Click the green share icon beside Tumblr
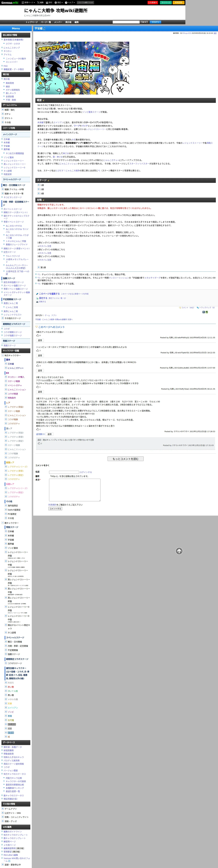This screenshot has width=218, height=868. pyautogui.click(x=207, y=312)
